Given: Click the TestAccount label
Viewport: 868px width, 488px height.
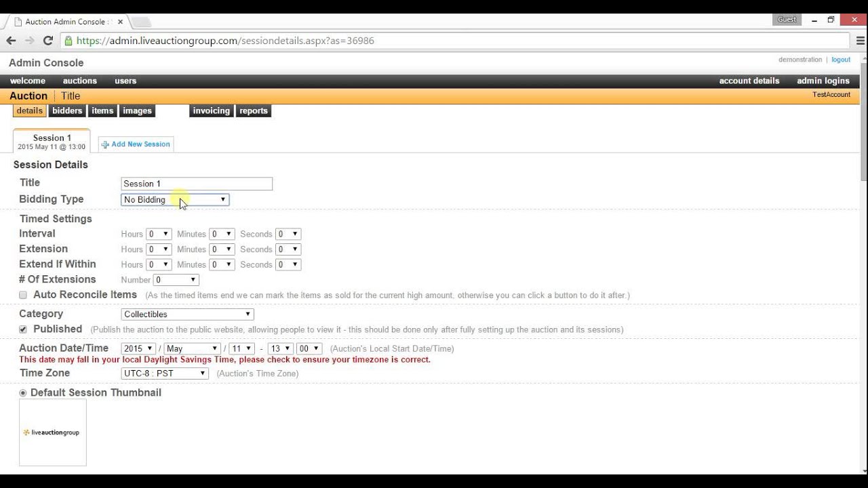Looking at the screenshot, I should pos(831,95).
